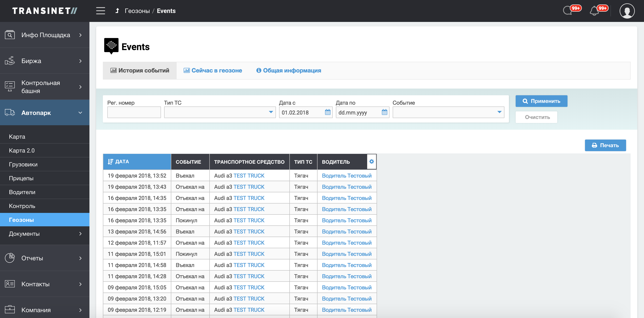Open Водитель Тестовый link in 16 февраля 13:35 Покинул row
This screenshot has height=318, width=644.
click(x=347, y=220)
